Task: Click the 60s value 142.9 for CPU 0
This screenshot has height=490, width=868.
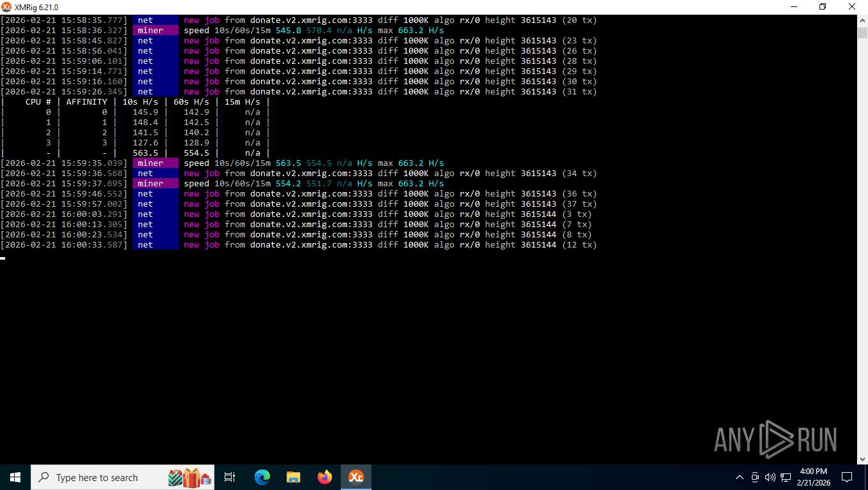Action: point(197,112)
